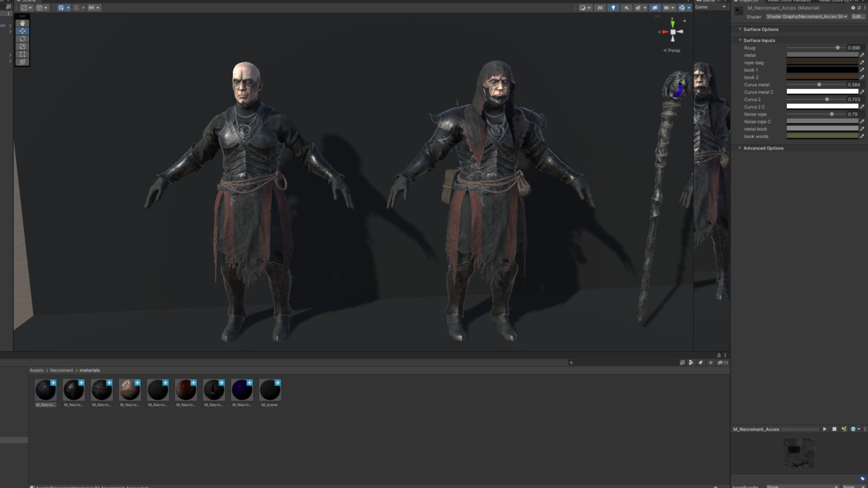Toggle scene audio button

click(626, 8)
